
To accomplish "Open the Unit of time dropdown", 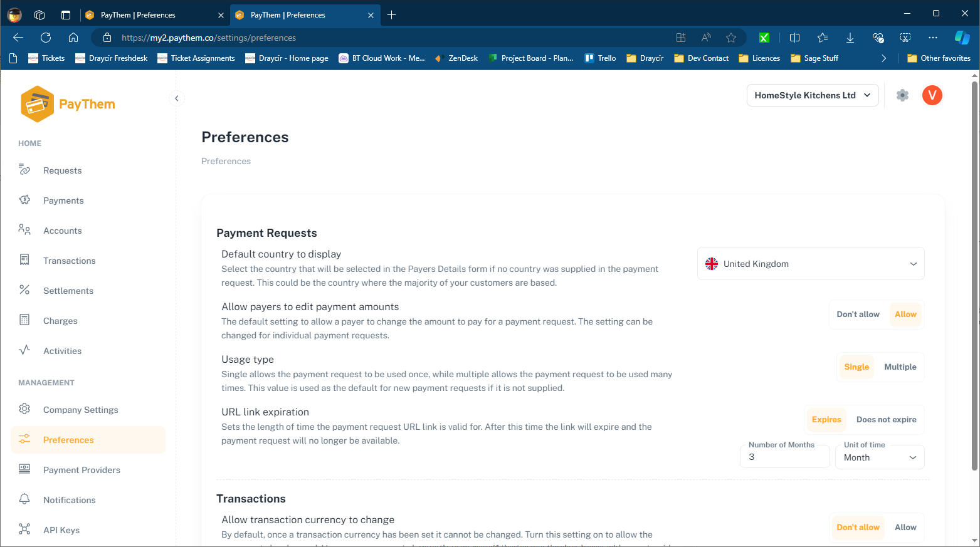I will (880, 457).
